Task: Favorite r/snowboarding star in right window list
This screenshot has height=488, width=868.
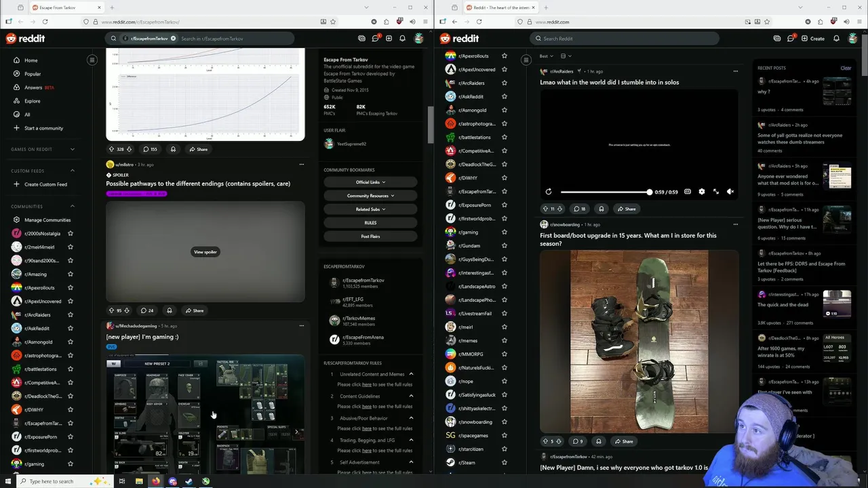Action: (x=504, y=422)
